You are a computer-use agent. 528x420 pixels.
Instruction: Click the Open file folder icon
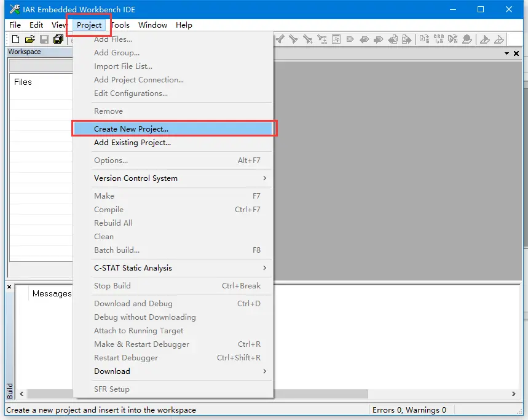(30, 39)
